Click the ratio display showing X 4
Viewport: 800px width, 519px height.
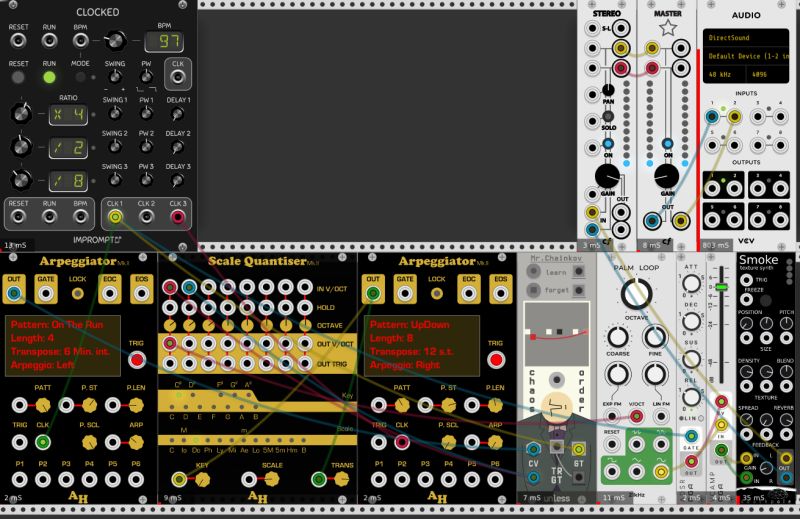(x=68, y=114)
